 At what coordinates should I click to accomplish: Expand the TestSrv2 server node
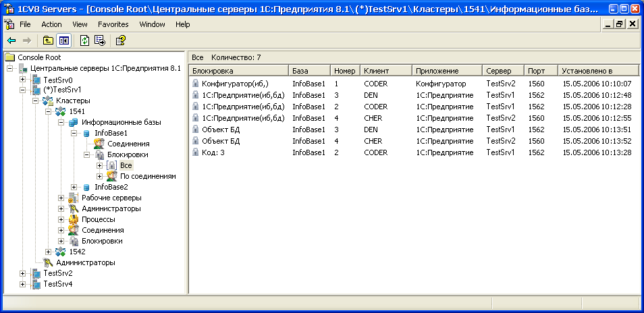(22, 273)
